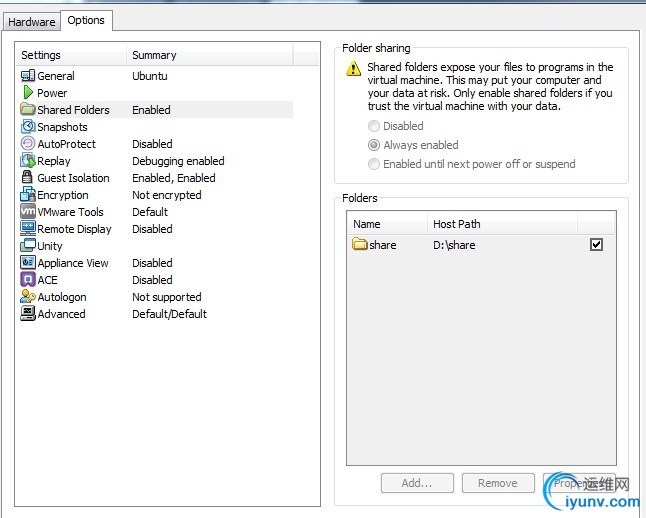Screen dimensions: 646x518
Task: Click the Snapshots clock icon
Action: (x=28, y=127)
